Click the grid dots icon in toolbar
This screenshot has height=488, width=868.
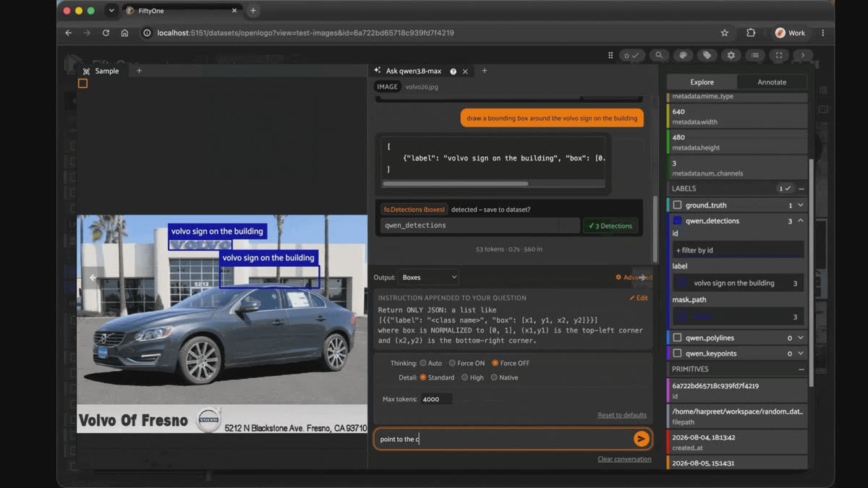(x=611, y=55)
